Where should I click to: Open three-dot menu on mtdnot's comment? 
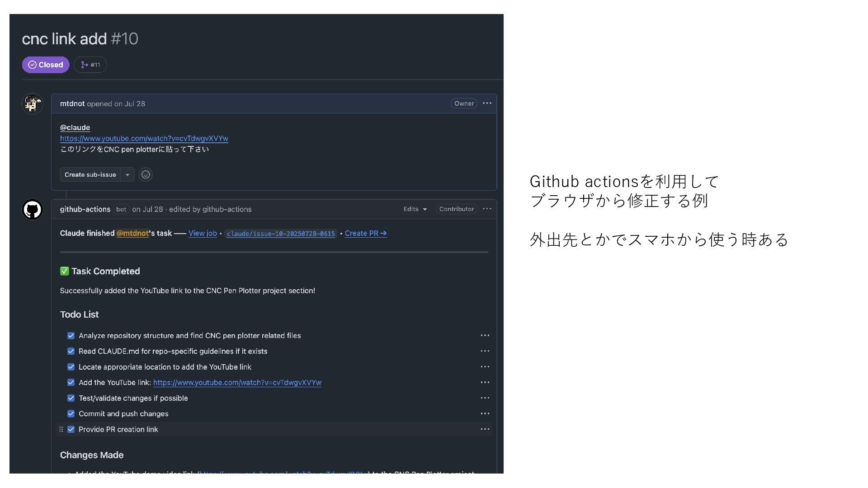pyautogui.click(x=487, y=103)
